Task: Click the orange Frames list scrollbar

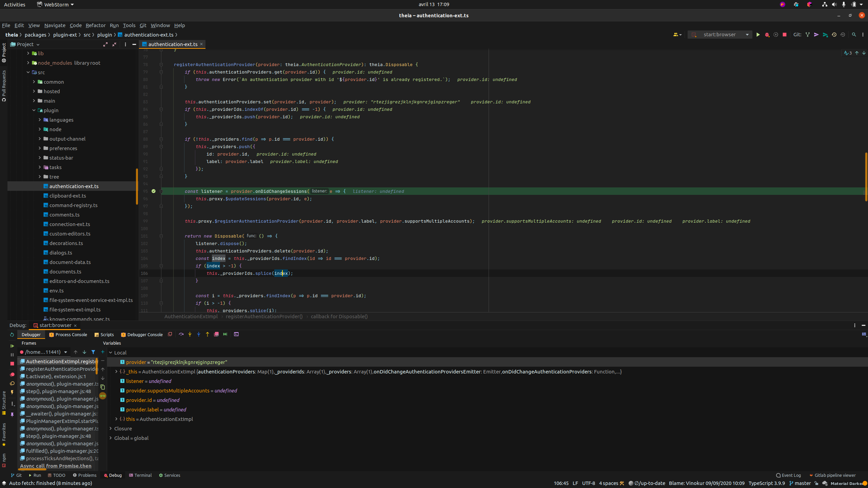Action: (97, 366)
